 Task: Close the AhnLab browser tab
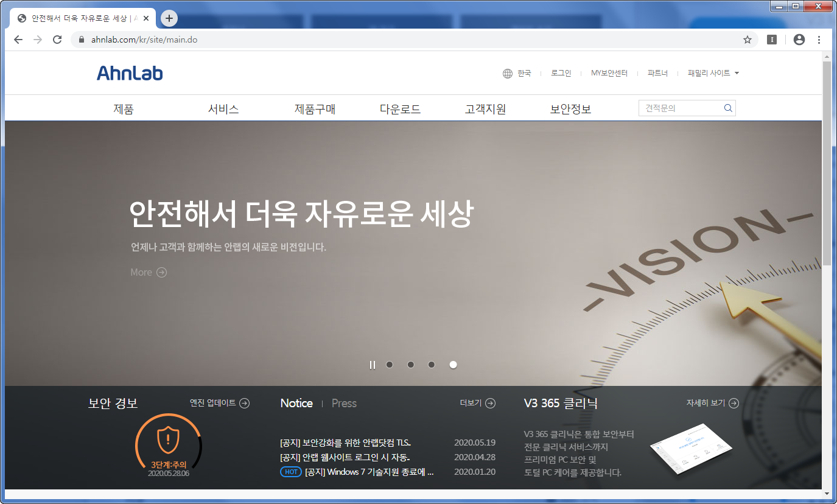(146, 18)
